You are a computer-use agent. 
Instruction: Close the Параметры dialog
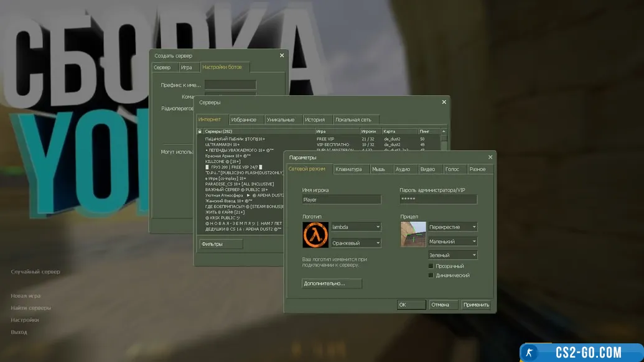click(490, 157)
